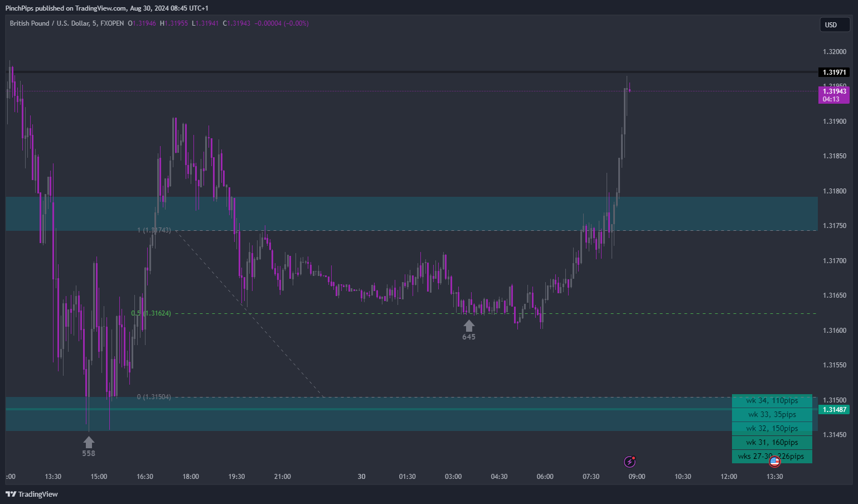Click the 1.31450 price axis label
Viewport: 858px width, 504px height.
point(834,435)
